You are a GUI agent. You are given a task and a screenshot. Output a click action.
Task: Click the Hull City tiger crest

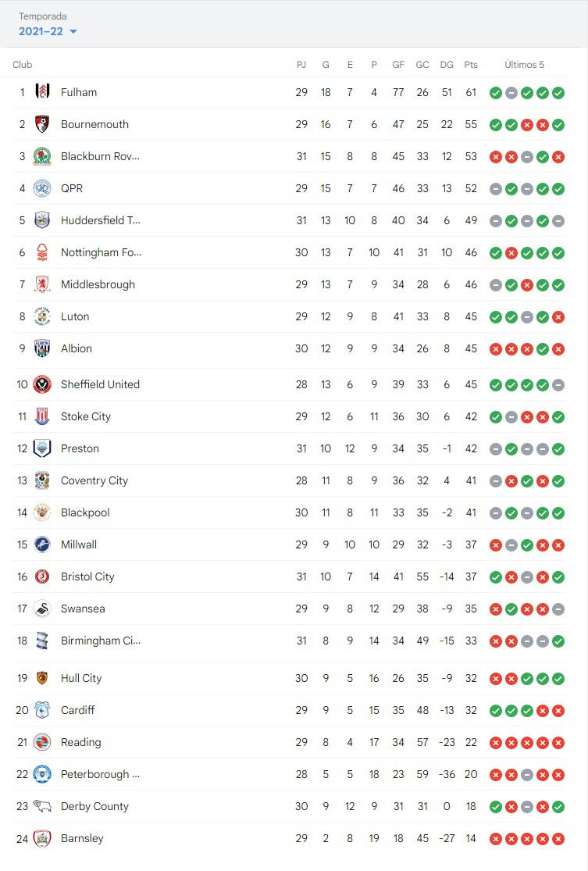[42, 678]
